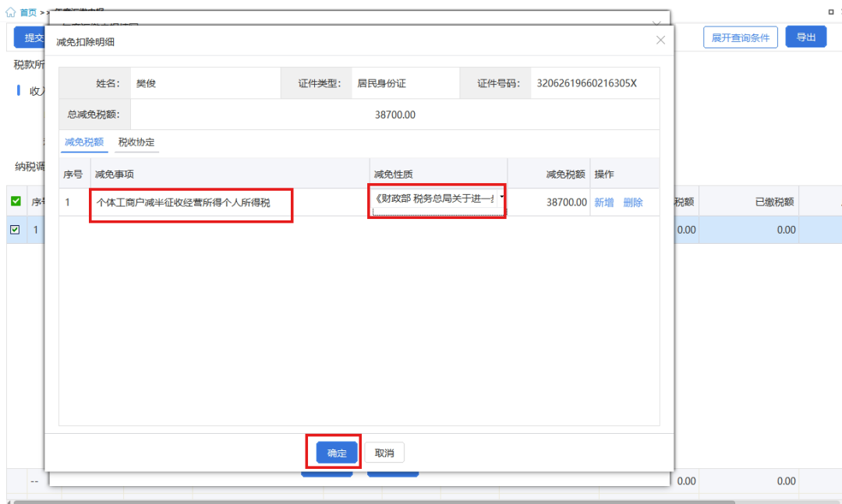Click the home icon in the breadcrumb
The width and height of the screenshot is (842, 504).
point(10,12)
